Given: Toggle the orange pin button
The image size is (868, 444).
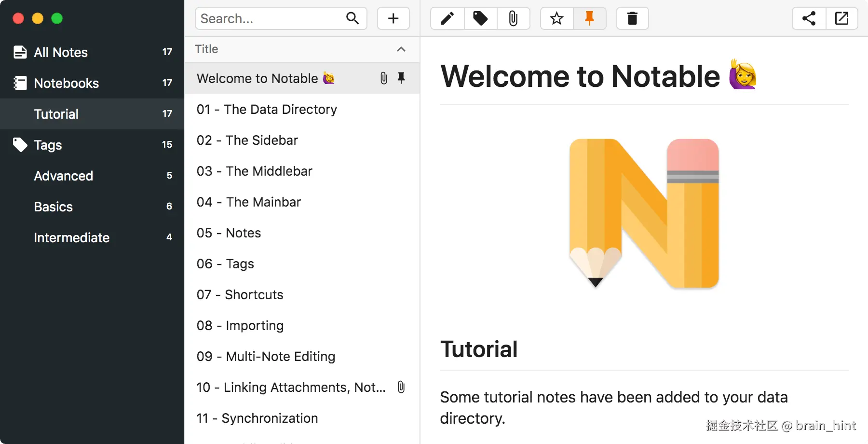Looking at the screenshot, I should point(589,18).
